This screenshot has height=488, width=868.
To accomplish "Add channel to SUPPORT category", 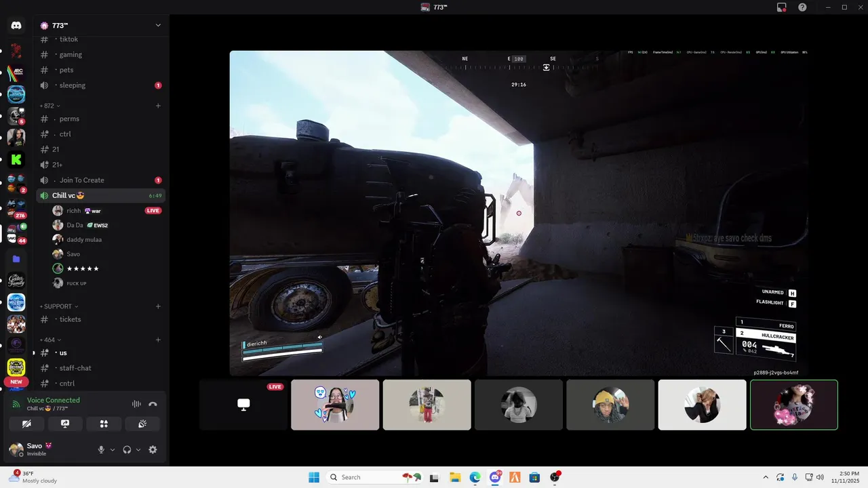I will [158, 306].
